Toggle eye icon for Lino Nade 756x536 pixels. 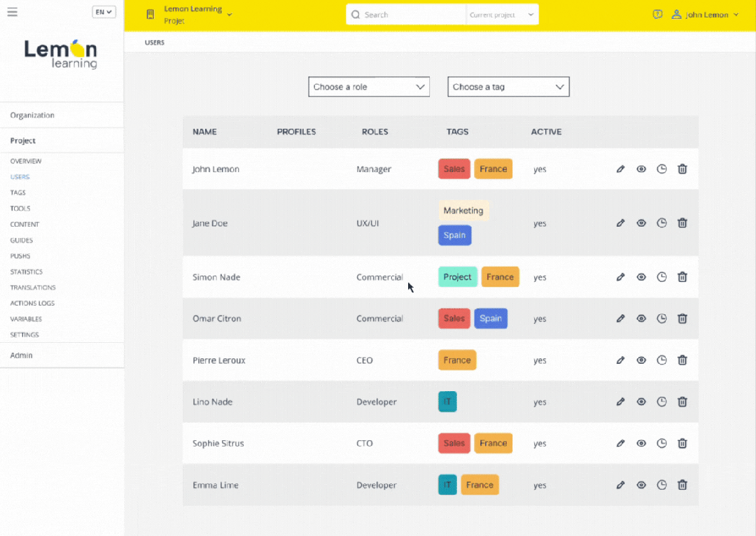point(641,402)
